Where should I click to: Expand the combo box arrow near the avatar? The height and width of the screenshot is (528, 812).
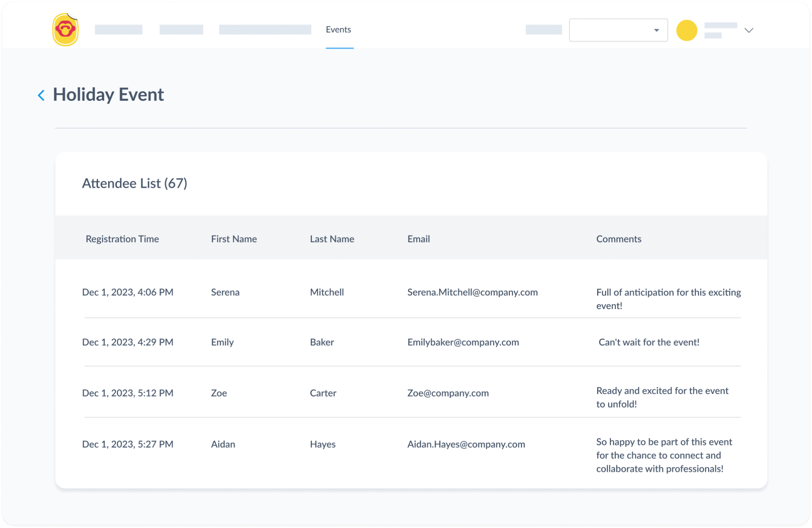(x=656, y=30)
